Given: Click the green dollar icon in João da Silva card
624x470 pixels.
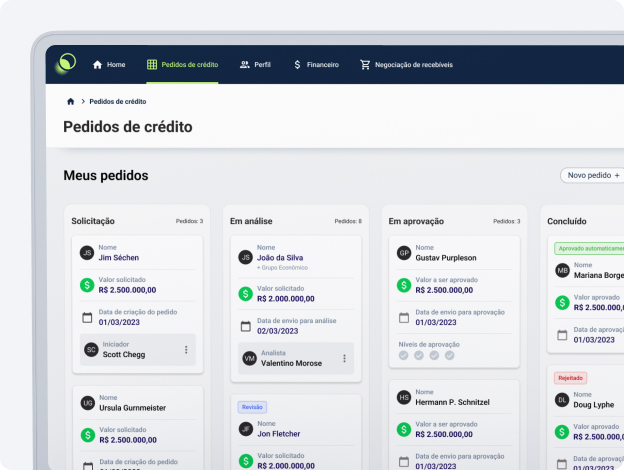Looking at the screenshot, I should [246, 294].
